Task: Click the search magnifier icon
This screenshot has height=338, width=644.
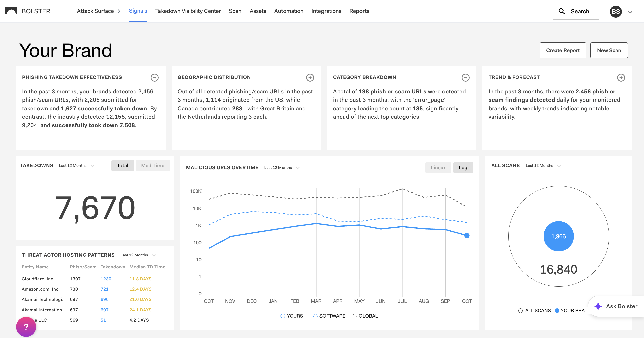Action: [x=562, y=12]
